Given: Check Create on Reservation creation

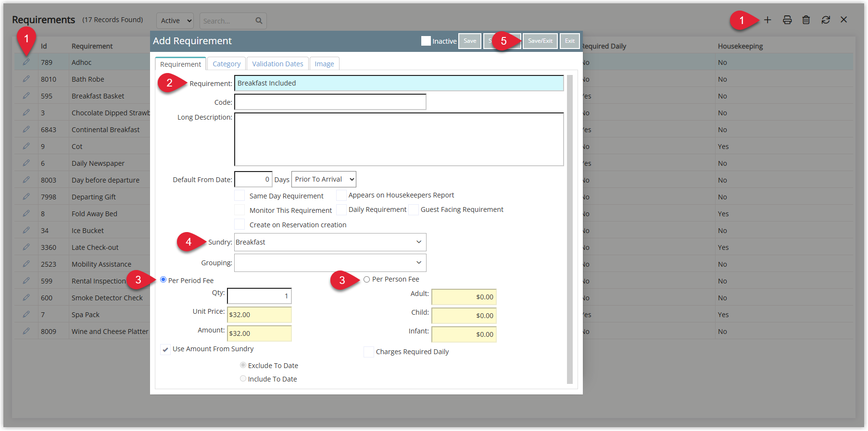Looking at the screenshot, I should click(239, 224).
